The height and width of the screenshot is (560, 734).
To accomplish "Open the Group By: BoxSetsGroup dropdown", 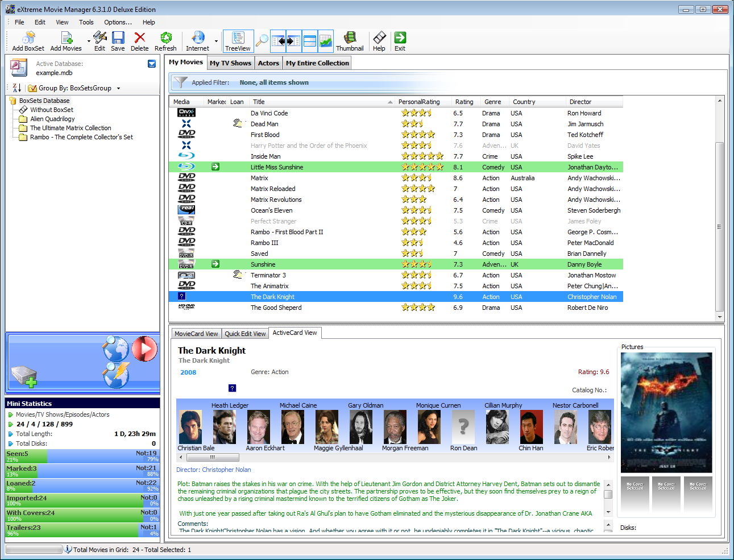I will [x=74, y=88].
